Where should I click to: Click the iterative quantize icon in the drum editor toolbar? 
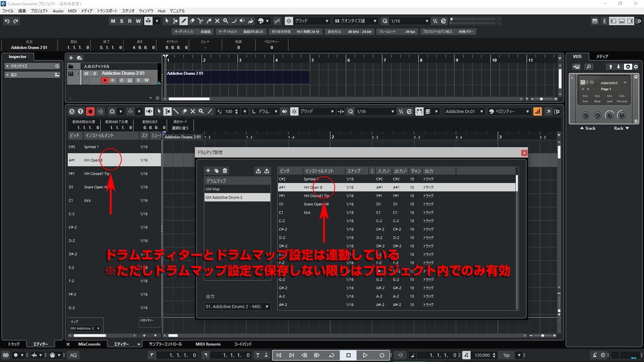coord(401,112)
